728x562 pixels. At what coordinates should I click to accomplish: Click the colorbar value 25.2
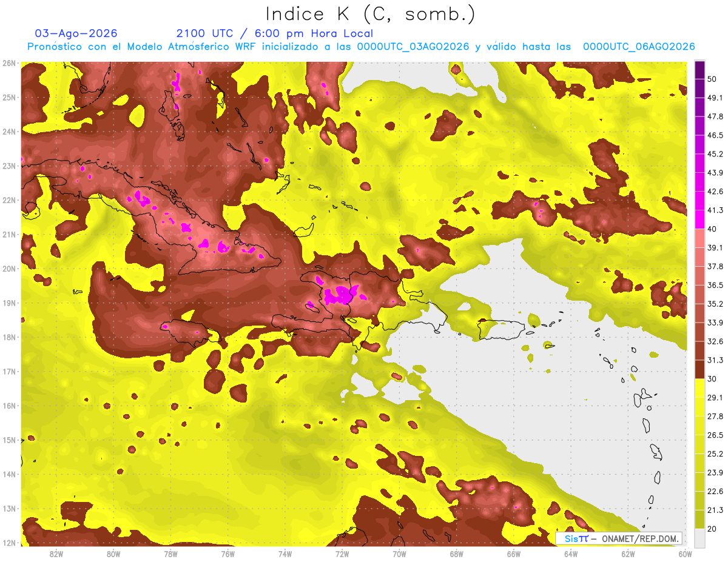[715, 453]
